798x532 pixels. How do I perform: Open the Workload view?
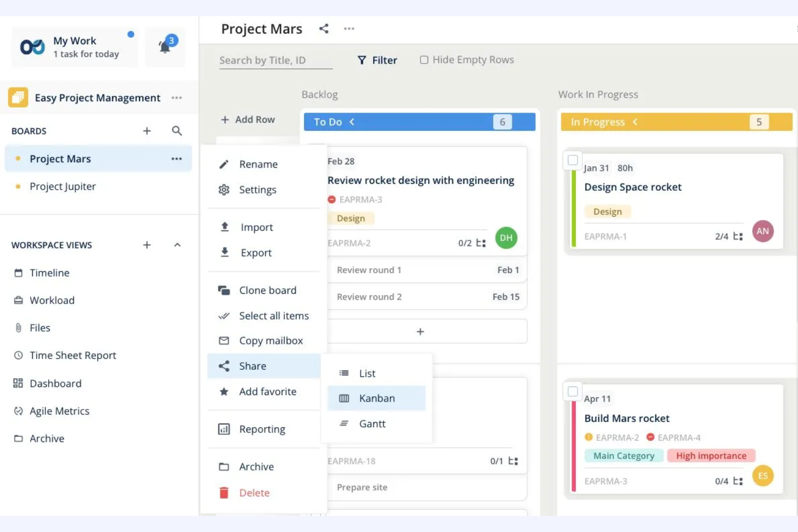click(x=52, y=300)
